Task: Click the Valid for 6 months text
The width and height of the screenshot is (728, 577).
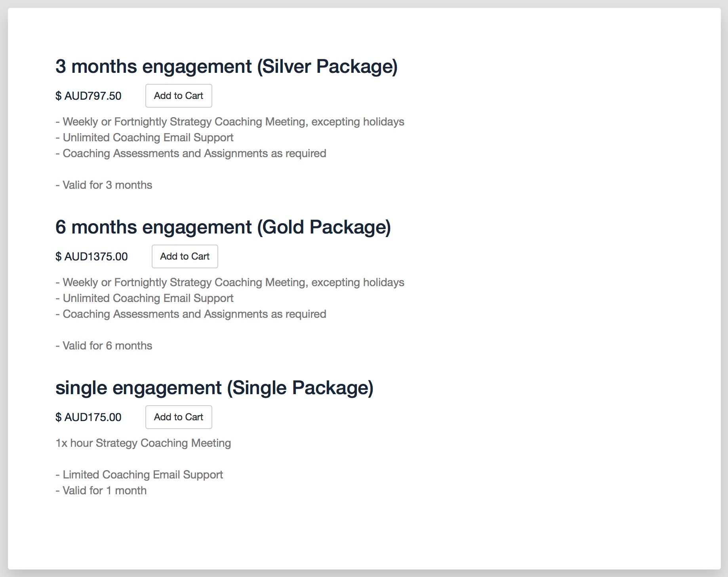Action: [104, 346]
